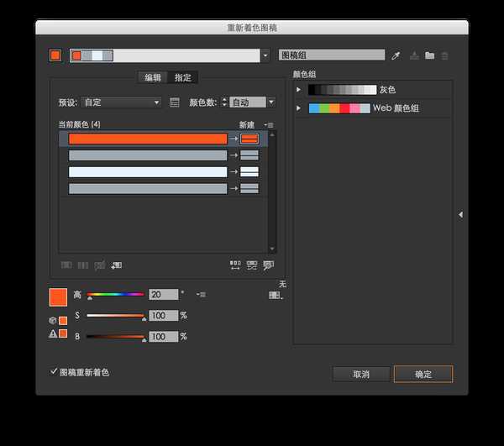Viewport: 504px width, 446px height.
Task: Click the S value field showing 100
Action: (x=163, y=316)
